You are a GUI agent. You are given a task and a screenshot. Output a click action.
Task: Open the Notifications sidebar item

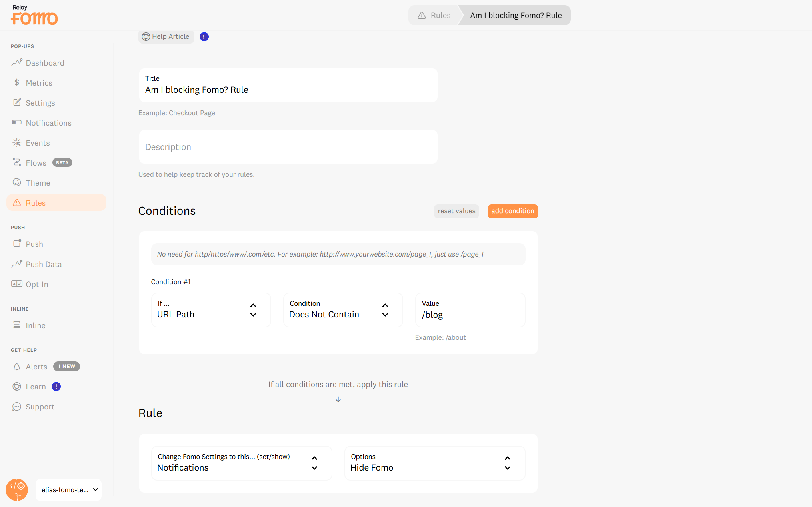tap(48, 123)
